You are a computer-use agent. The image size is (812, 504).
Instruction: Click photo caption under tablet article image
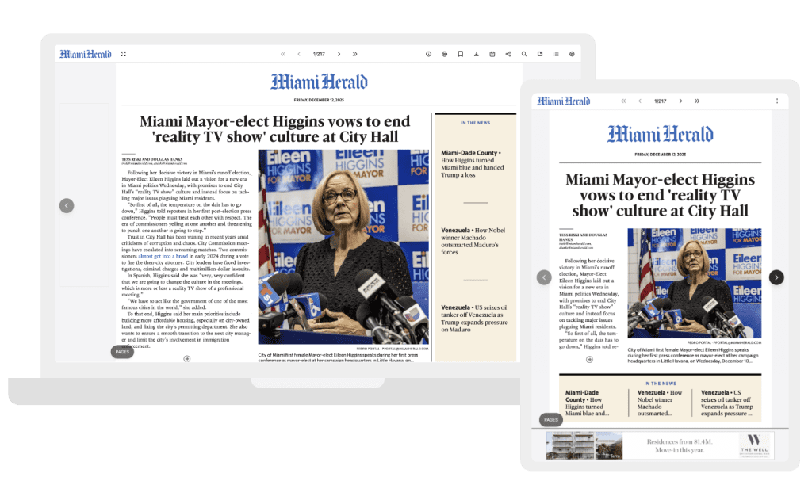(693, 356)
